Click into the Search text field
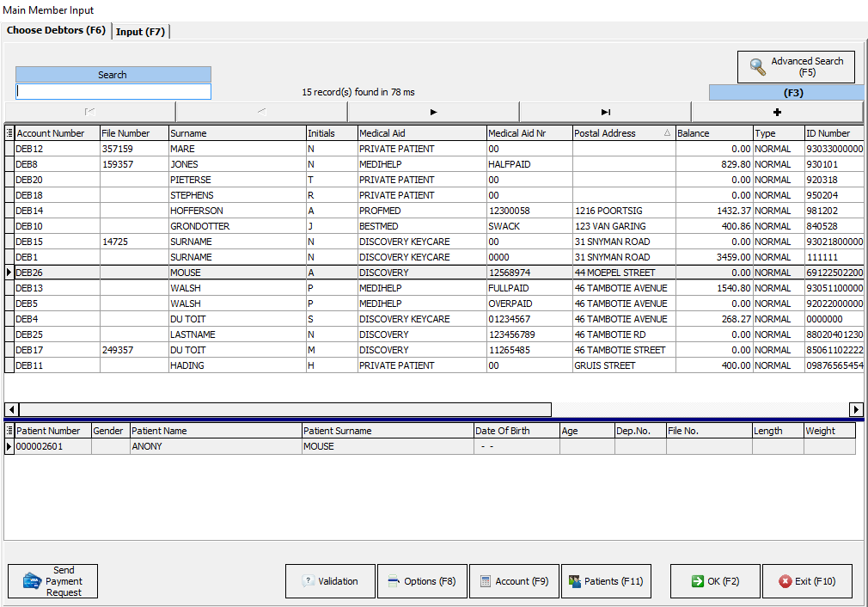868x607 pixels. 113,91
